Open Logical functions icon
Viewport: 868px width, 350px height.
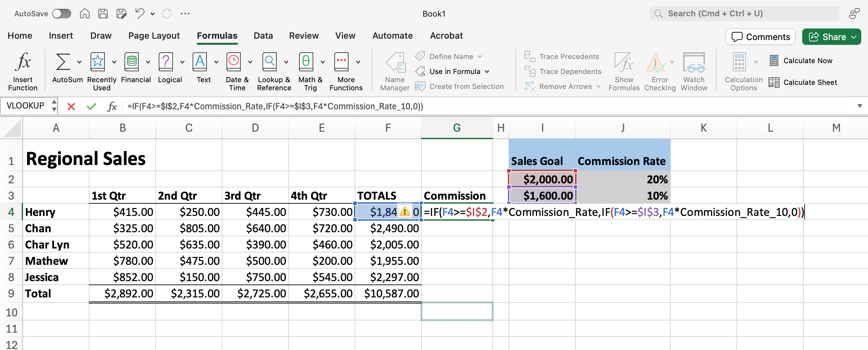[x=166, y=62]
